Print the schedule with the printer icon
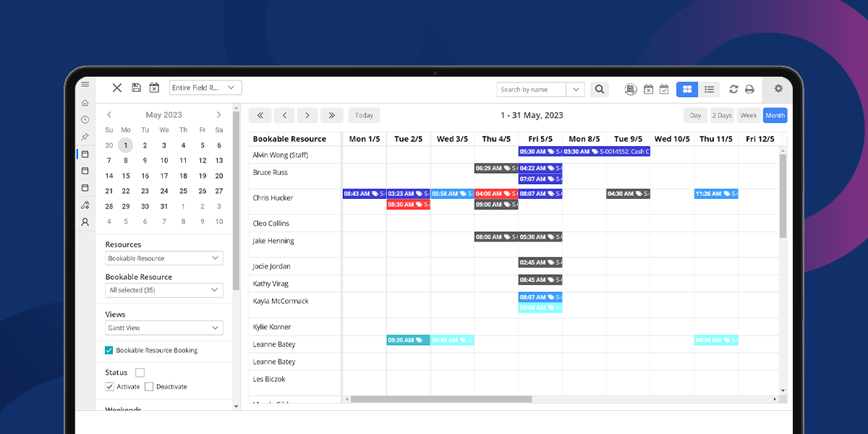The width and height of the screenshot is (868, 434). tap(749, 90)
